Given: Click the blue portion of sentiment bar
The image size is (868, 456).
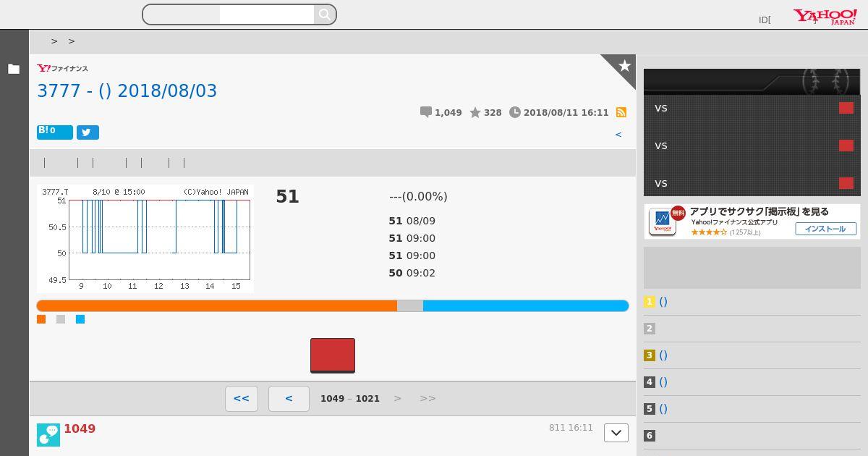Looking at the screenshot, I should 526,306.
